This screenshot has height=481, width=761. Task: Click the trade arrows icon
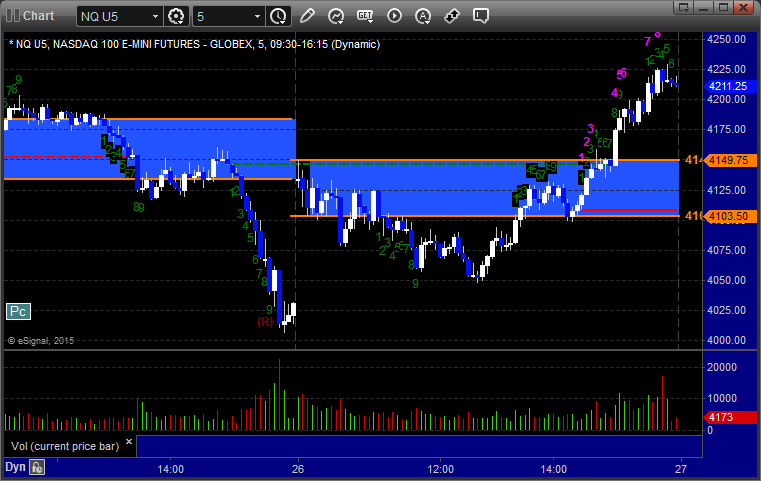pyautogui.click(x=452, y=16)
